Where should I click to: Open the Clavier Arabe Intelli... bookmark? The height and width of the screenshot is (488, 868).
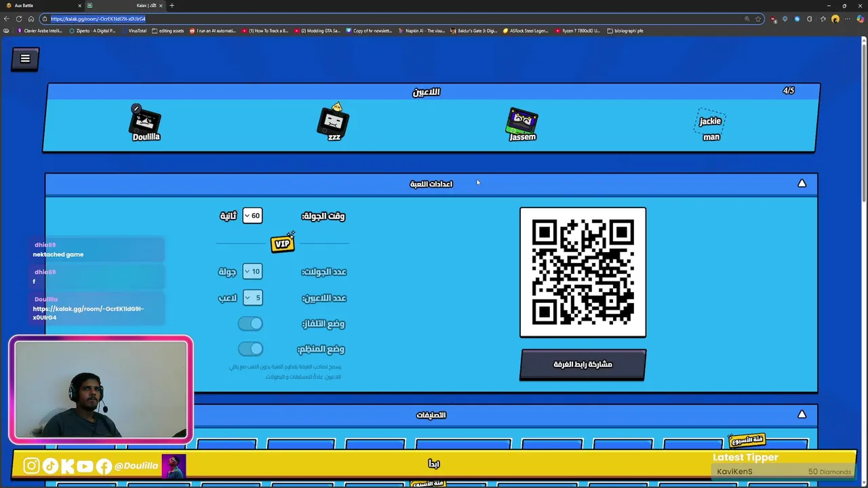pos(40,30)
